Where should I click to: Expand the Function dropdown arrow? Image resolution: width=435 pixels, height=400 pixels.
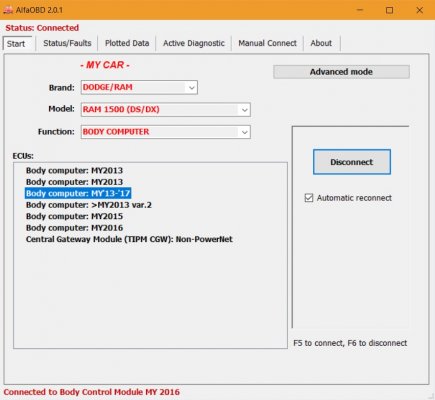tap(244, 132)
